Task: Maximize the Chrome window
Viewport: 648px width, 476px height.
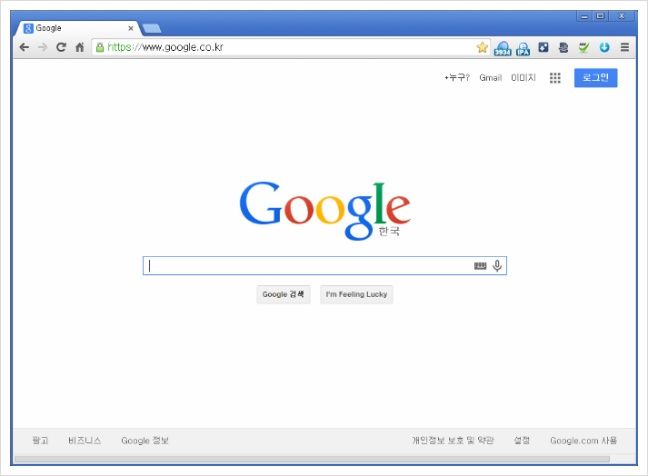Action: pos(600,17)
